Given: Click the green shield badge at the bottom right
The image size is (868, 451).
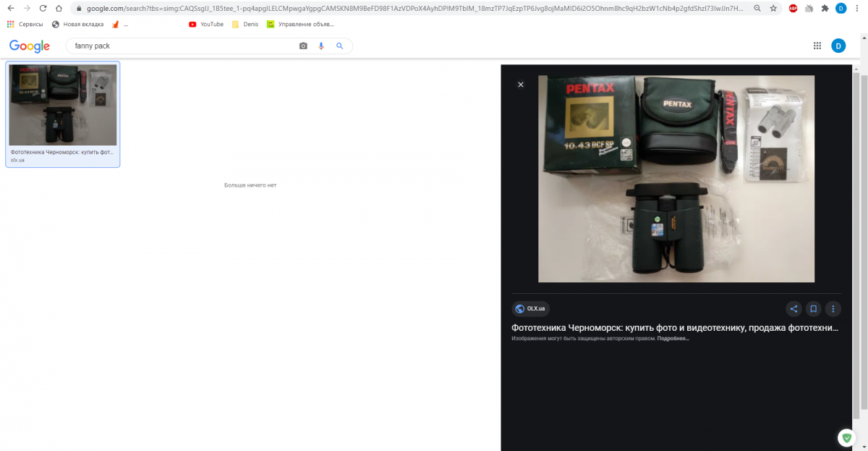Looking at the screenshot, I should [x=847, y=438].
